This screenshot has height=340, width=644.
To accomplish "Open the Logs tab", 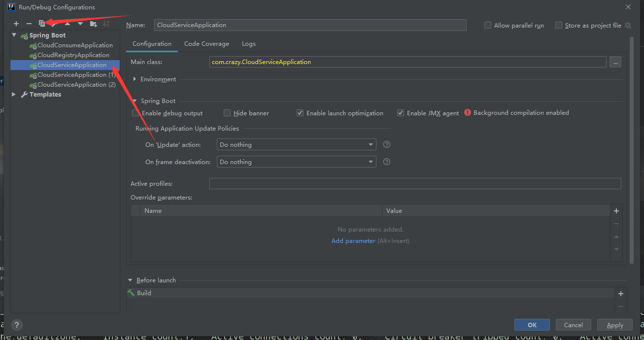I will point(249,44).
